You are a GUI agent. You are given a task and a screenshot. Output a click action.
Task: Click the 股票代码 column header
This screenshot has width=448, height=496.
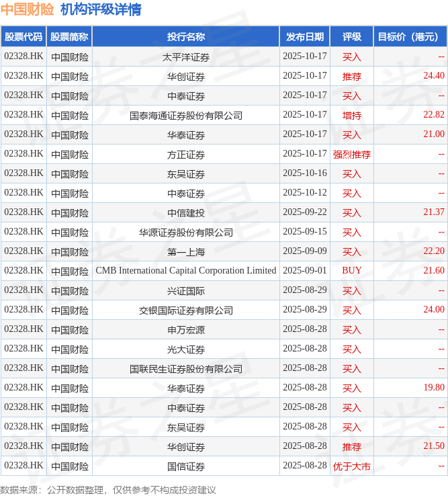[24, 37]
